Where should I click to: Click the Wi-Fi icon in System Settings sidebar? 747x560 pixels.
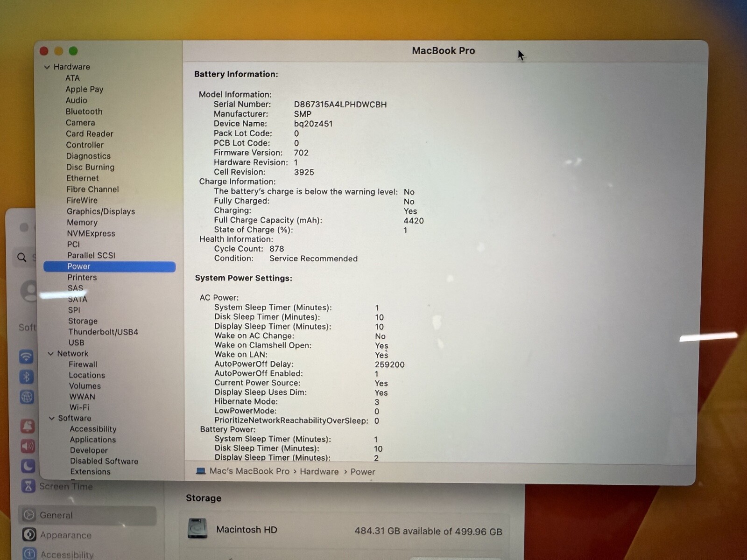coord(26,357)
